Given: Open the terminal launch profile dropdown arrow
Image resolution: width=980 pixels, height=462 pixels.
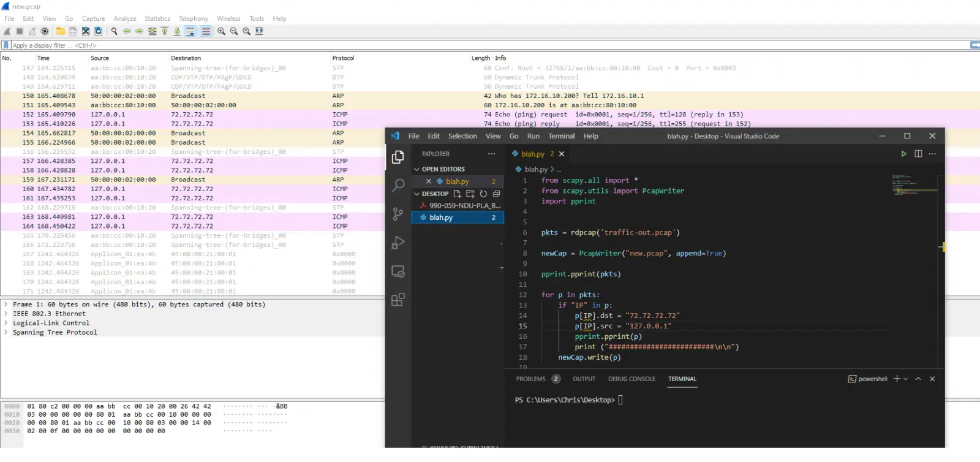Looking at the screenshot, I should coord(906,379).
